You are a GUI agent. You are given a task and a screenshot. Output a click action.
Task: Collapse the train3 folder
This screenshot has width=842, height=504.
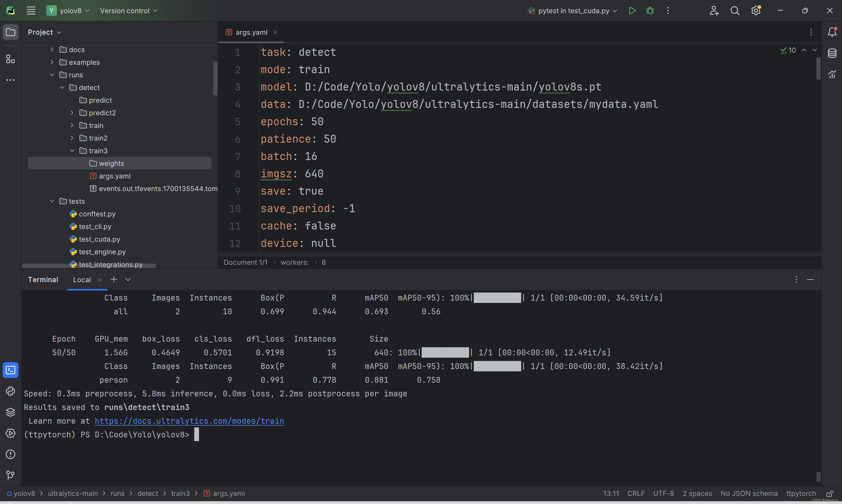click(72, 151)
